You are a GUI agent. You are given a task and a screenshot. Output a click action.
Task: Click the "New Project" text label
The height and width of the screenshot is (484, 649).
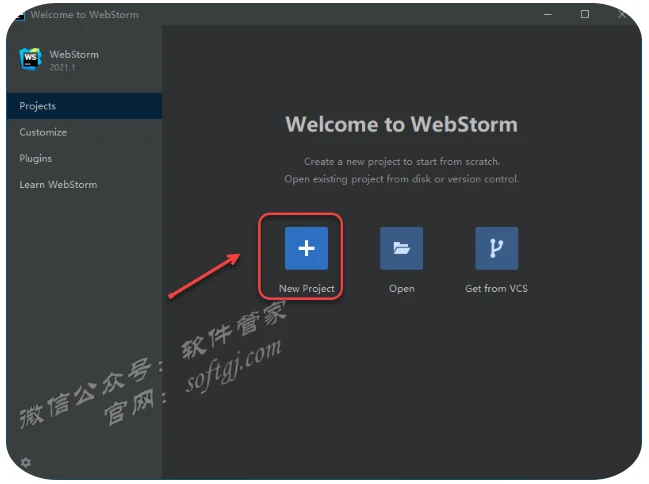(x=306, y=289)
